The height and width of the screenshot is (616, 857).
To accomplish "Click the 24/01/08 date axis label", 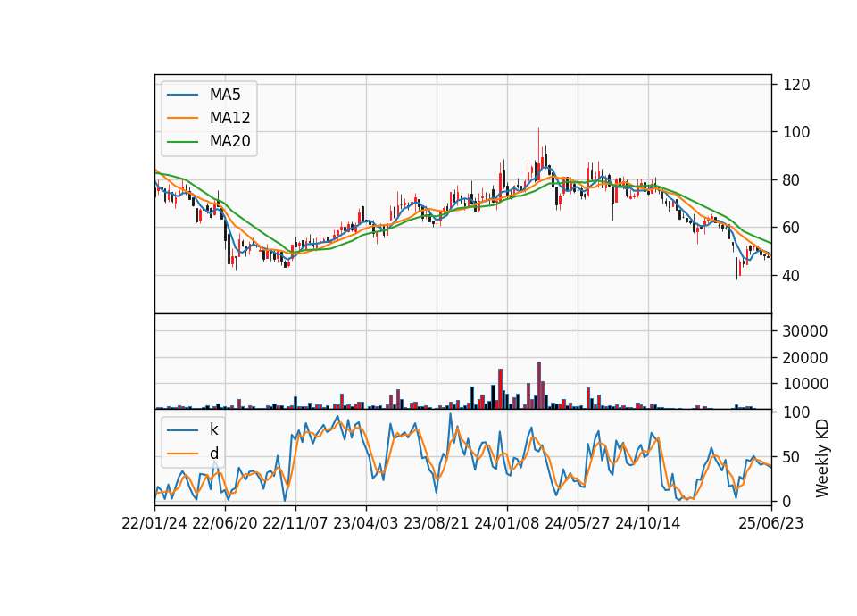I will pyautogui.click(x=507, y=523).
